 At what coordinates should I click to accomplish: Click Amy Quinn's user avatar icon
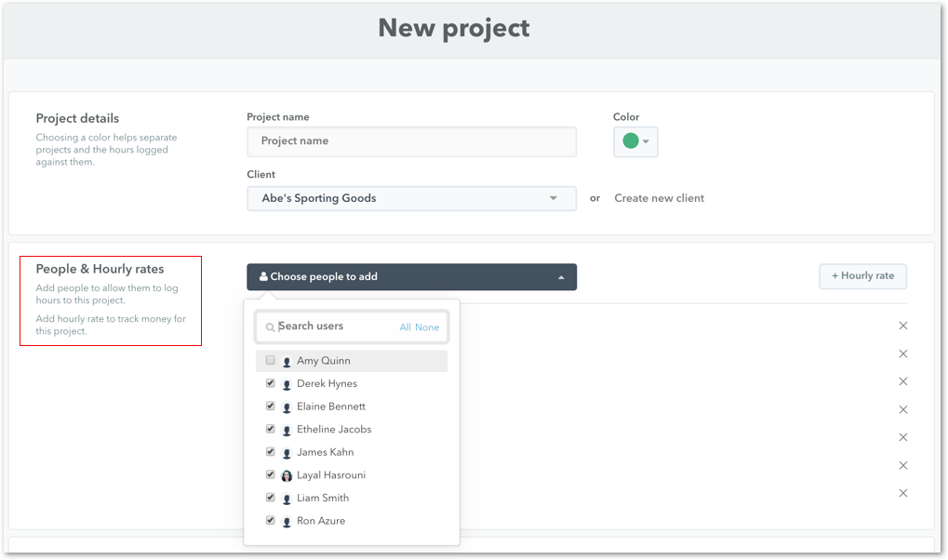(x=287, y=361)
